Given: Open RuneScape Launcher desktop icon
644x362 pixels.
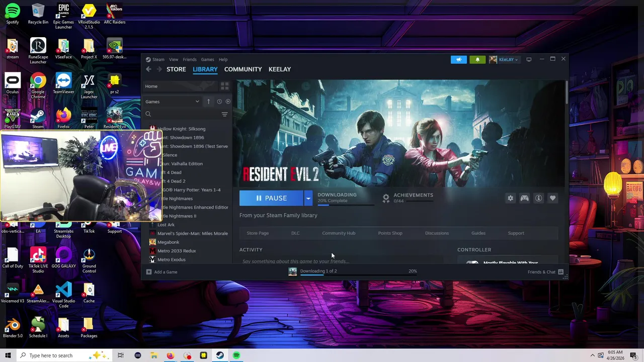Looking at the screenshot, I should click(38, 51).
